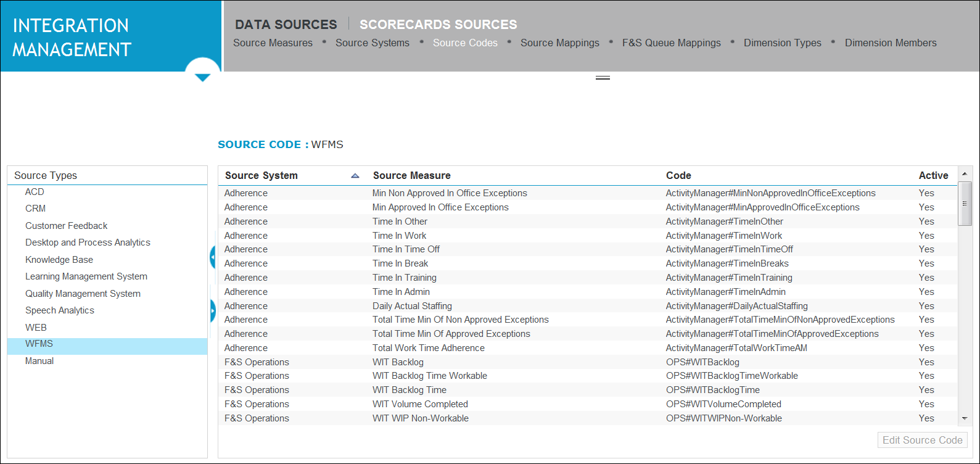The height and width of the screenshot is (464, 980).
Task: Click the table vertical scrollbar thumb
Action: pyautogui.click(x=965, y=203)
